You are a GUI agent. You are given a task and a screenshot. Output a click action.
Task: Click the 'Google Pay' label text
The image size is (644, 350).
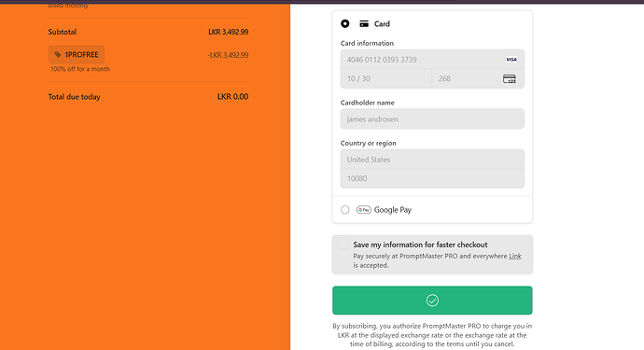[393, 210]
